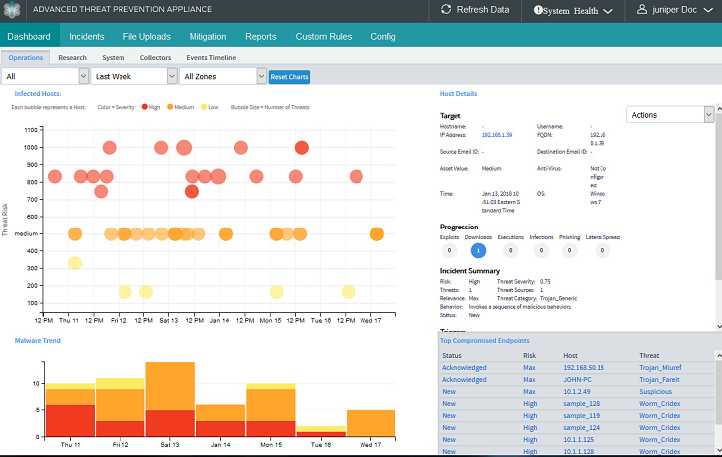Viewport: 722px width, 457px height.
Task: Click the Refresh Data icon
Action: click(446, 10)
